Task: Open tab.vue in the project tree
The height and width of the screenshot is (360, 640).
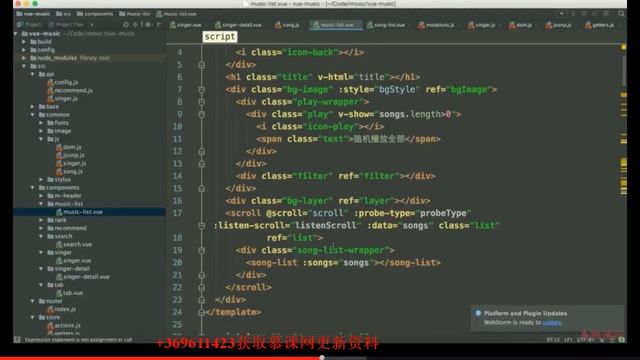Action: pos(69,293)
